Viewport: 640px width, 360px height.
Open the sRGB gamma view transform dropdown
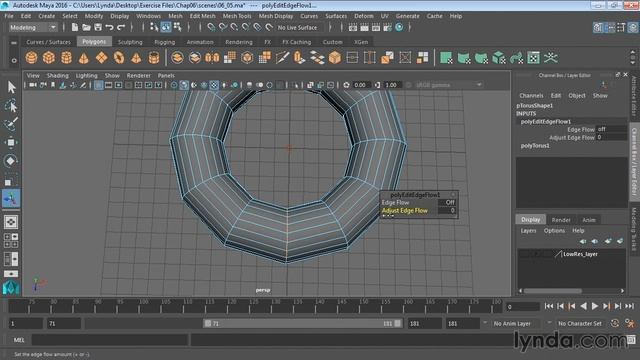pos(448,85)
